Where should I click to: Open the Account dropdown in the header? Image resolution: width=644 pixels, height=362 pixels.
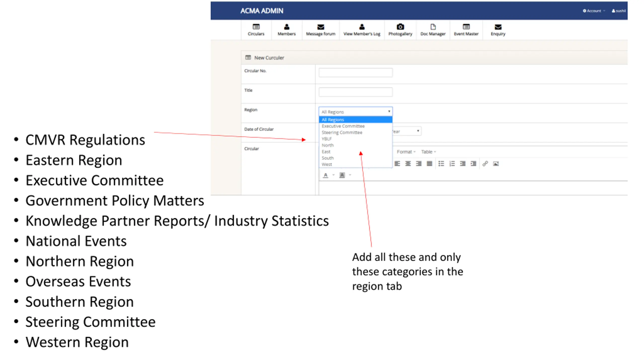coord(594,11)
